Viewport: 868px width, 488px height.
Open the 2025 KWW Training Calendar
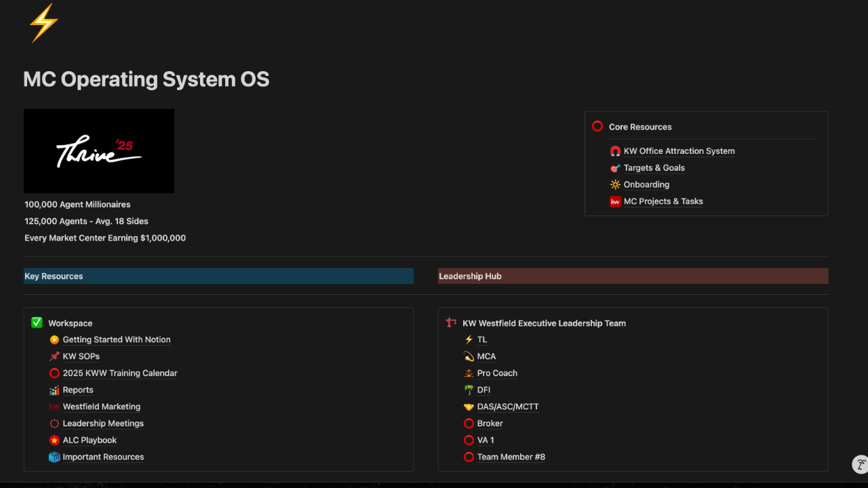(x=120, y=373)
